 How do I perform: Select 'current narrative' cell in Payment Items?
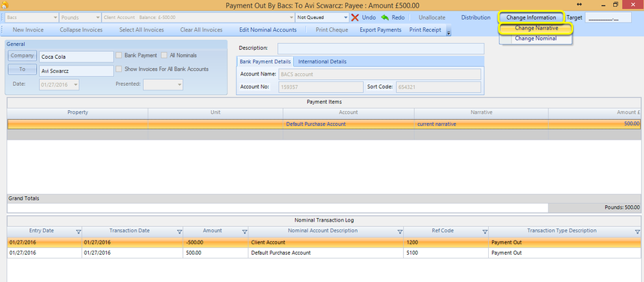[481, 124]
